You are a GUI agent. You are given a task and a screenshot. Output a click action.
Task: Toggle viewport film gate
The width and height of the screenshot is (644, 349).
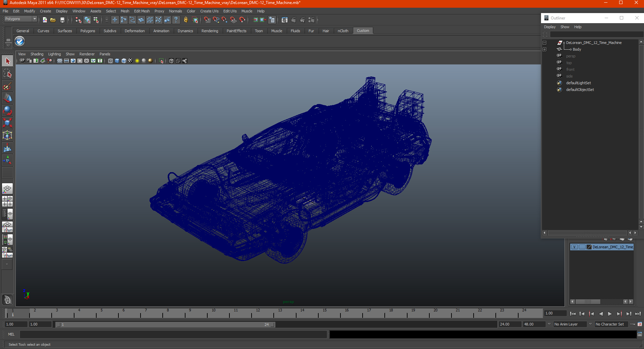point(66,61)
